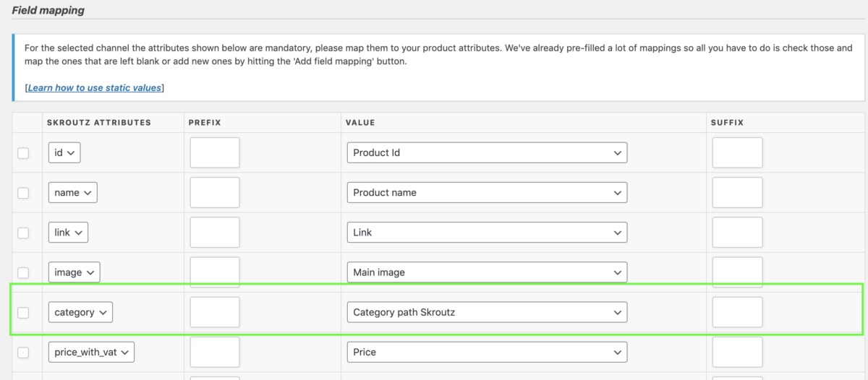
Task: Select the suffix box in the price_with_vat row
Action: coord(737,352)
